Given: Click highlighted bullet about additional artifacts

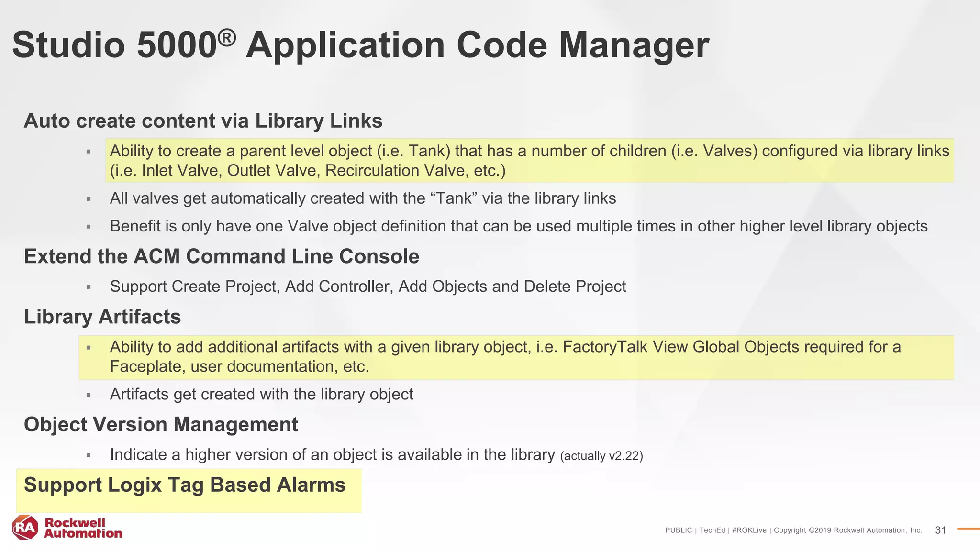Looking at the screenshot, I should click(x=516, y=357).
